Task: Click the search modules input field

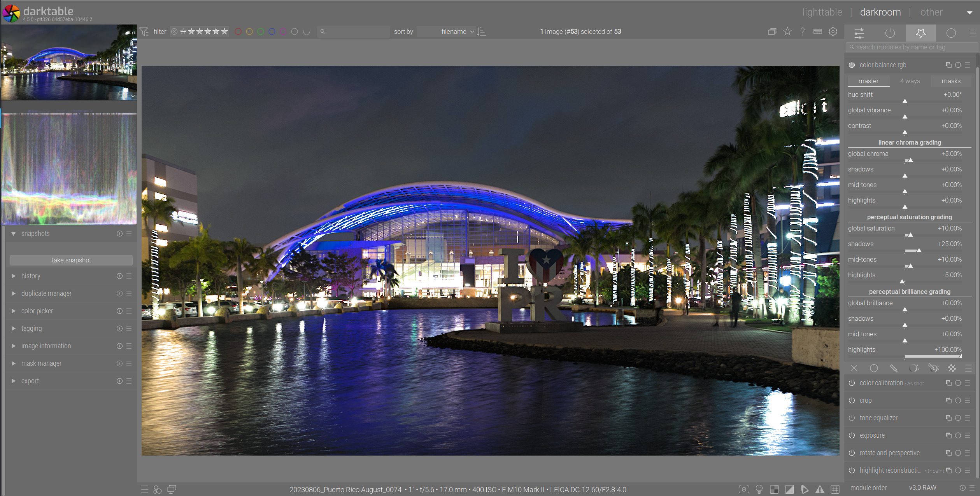Action: click(x=910, y=47)
